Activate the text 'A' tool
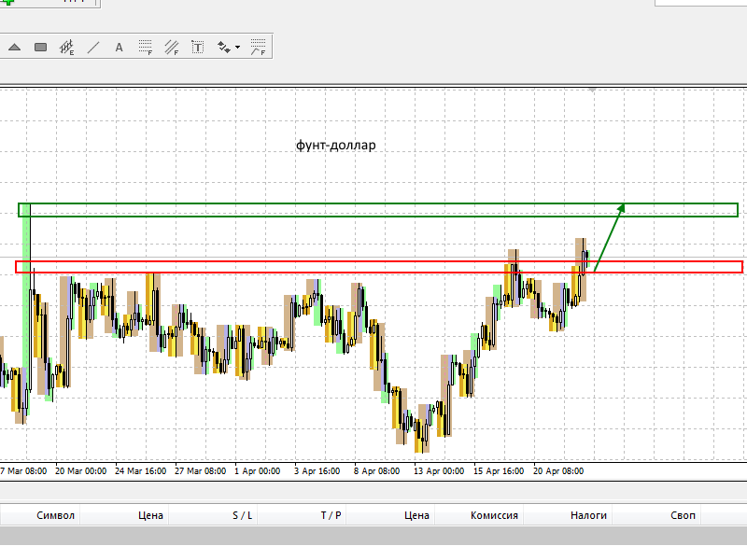The image size is (747, 560). coord(120,47)
